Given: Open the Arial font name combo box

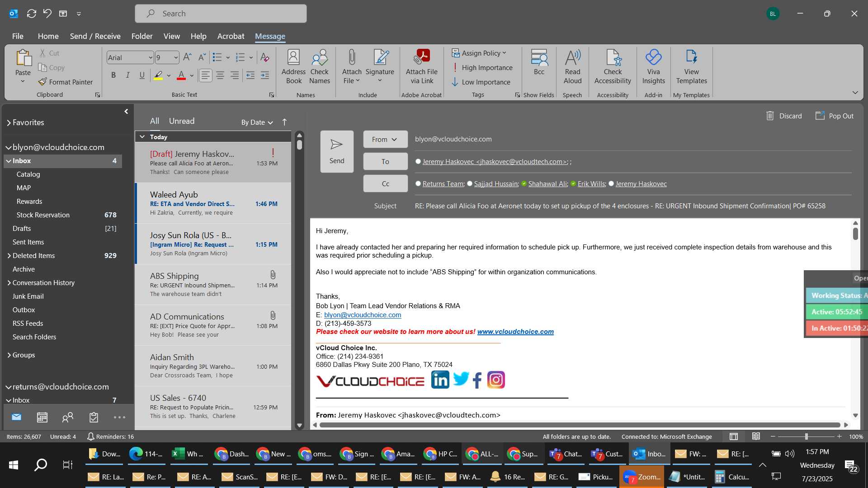Looking at the screenshot, I should point(130,57).
